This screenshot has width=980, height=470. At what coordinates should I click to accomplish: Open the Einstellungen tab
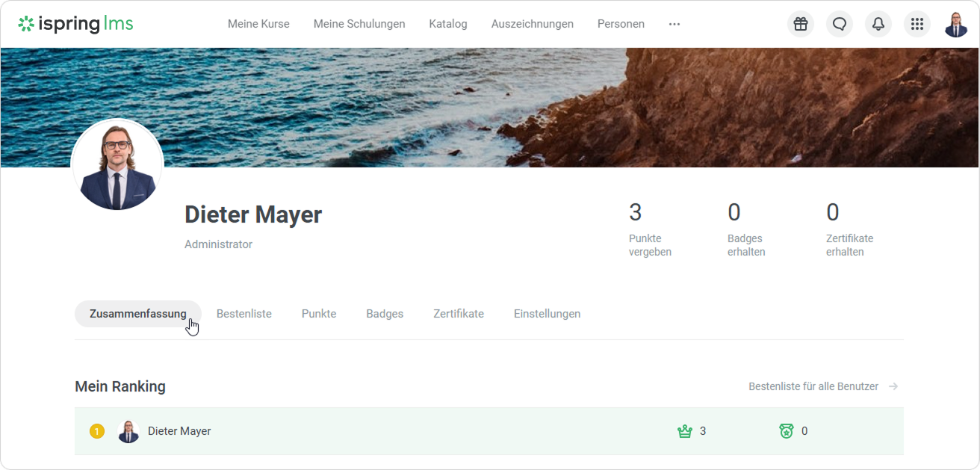pos(547,314)
